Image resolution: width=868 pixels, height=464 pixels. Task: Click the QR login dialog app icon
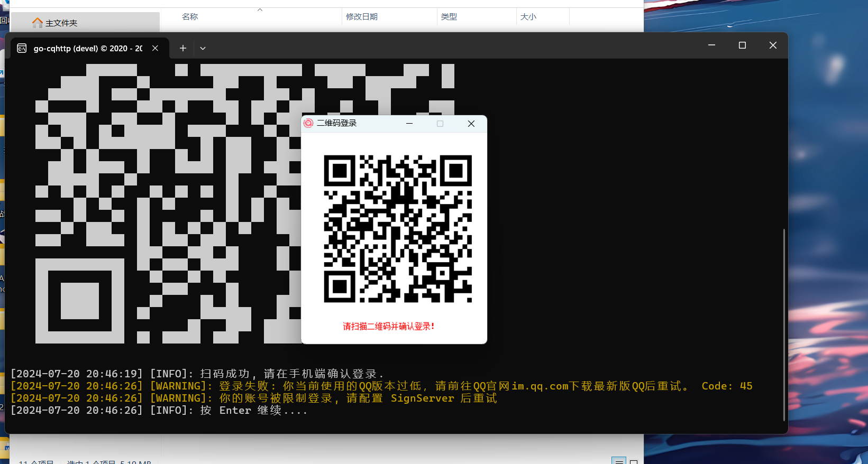click(308, 123)
